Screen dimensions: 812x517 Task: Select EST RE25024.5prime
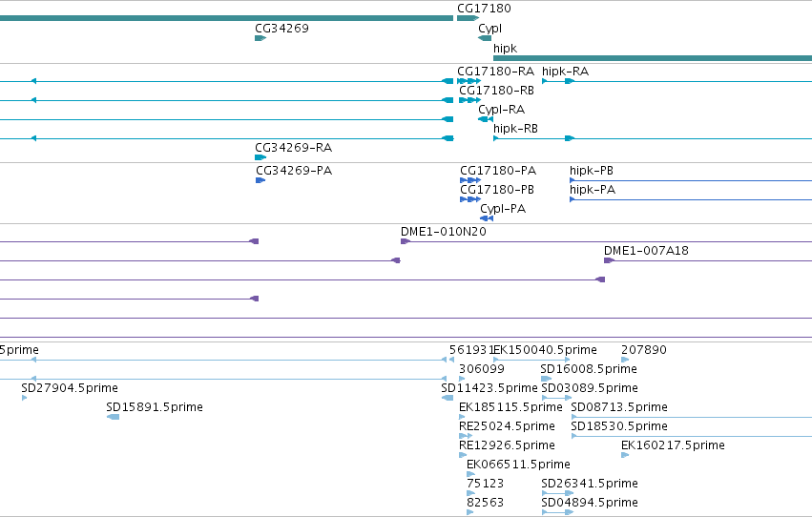(507, 426)
